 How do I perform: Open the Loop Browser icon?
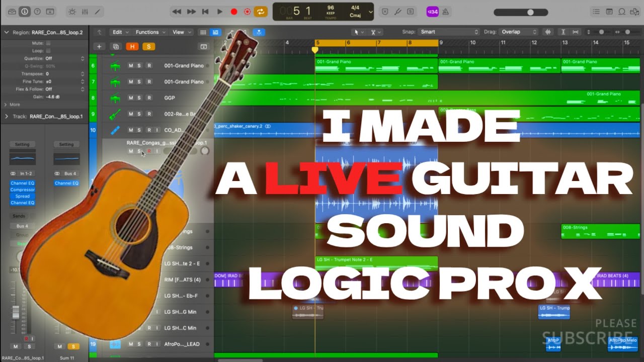click(622, 11)
